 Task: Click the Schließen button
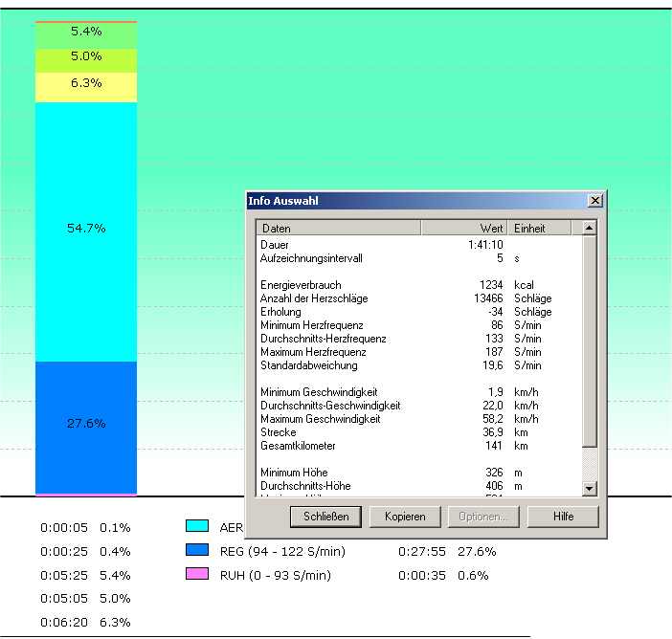click(x=325, y=517)
